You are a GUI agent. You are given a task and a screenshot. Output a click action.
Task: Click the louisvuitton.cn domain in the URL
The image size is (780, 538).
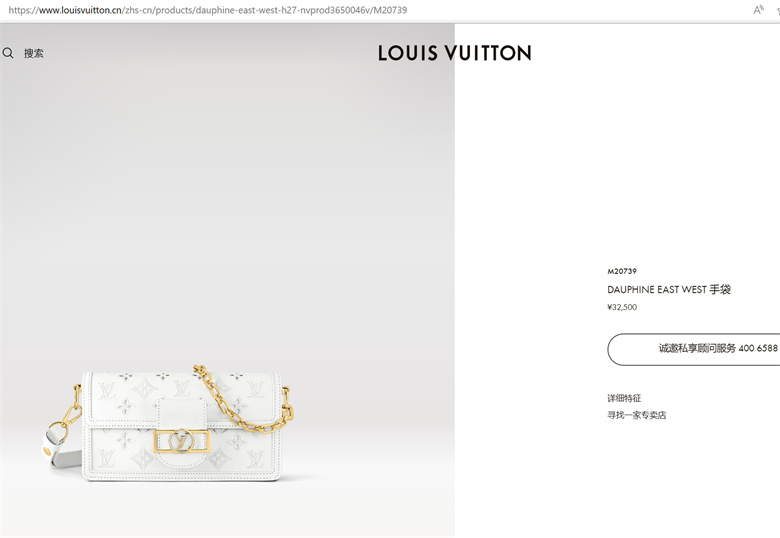pos(80,10)
